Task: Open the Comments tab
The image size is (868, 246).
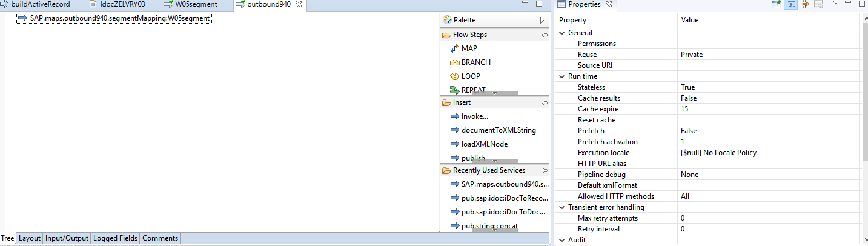Action: point(160,238)
